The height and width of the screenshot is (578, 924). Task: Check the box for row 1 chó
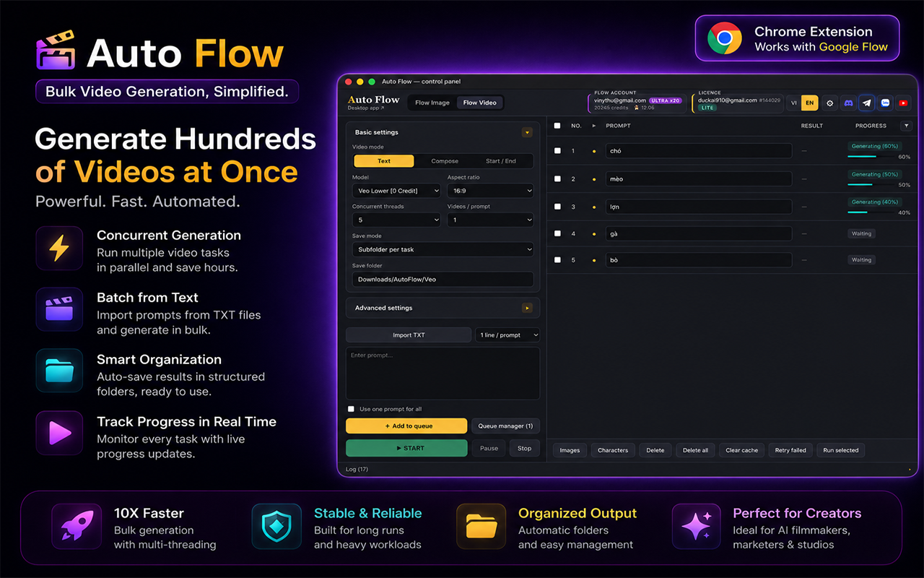[x=557, y=151]
